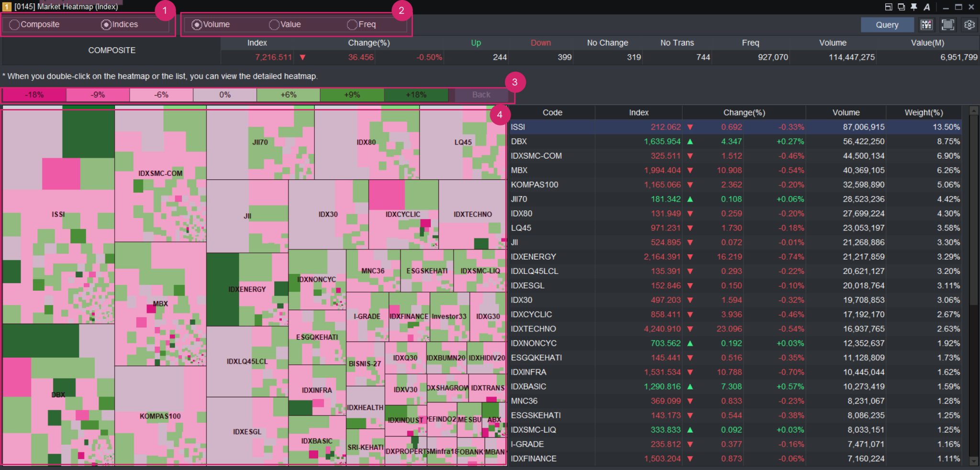This screenshot has height=470, width=980.
Task: Click the -18% color scale segment
Action: tap(33, 94)
